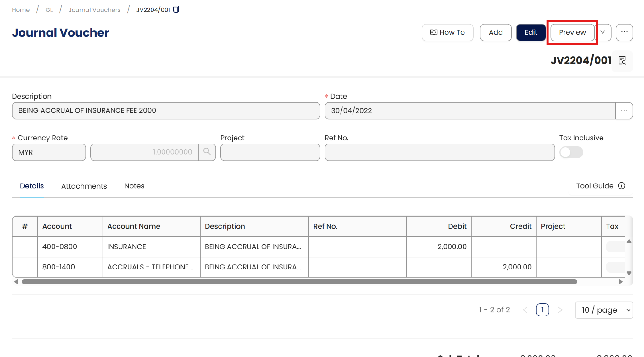Open the document search icon next to the JV2204/001 heading
This screenshot has width=644, height=357.
[622, 60]
